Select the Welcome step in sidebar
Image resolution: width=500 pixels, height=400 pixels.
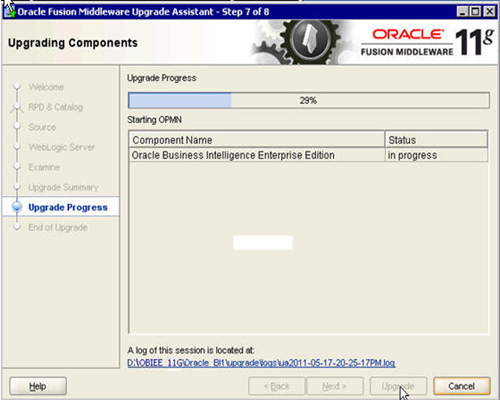46,87
